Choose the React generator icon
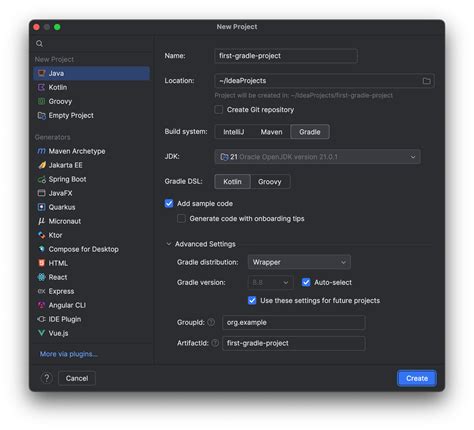The image size is (474, 430). tap(41, 277)
